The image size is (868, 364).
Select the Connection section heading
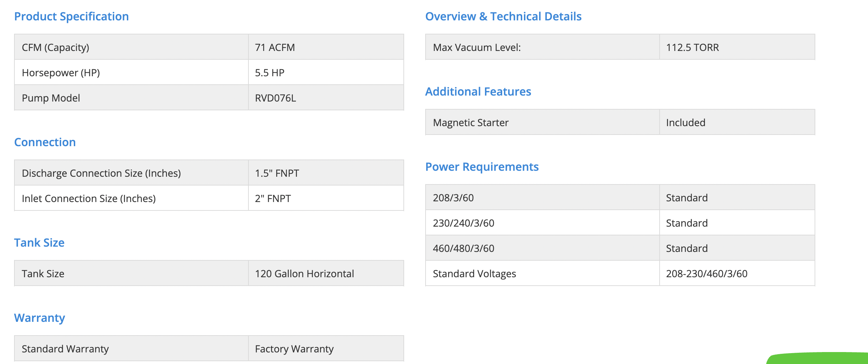pyautogui.click(x=45, y=142)
